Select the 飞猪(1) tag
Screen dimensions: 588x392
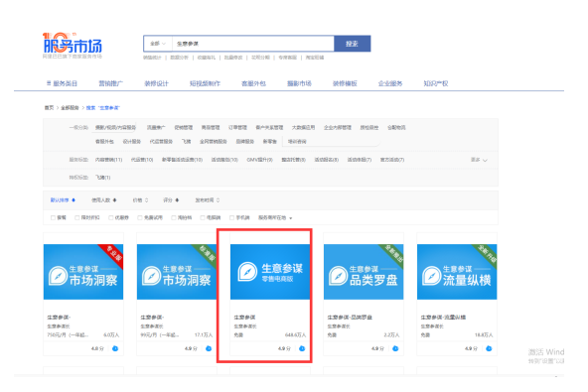coord(102,178)
